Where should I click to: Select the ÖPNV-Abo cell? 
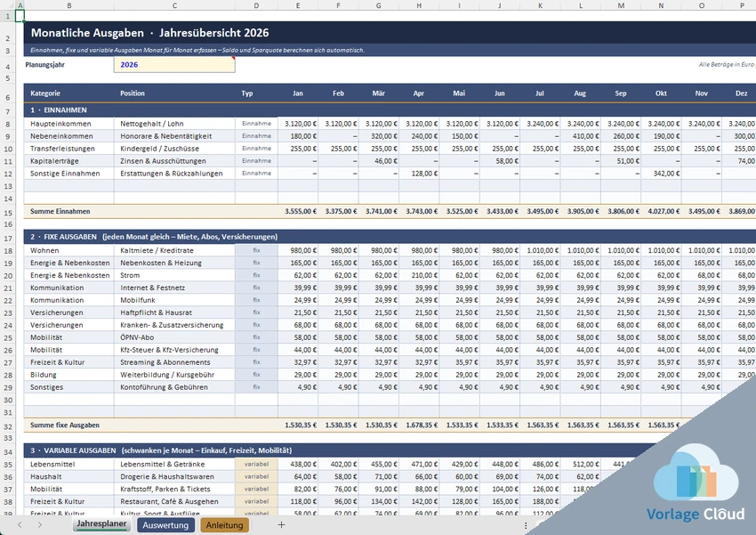(x=174, y=337)
